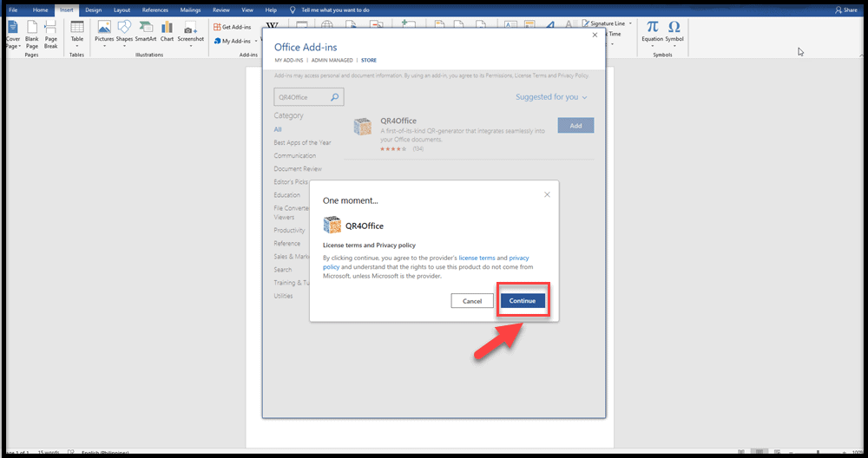The width and height of the screenshot is (868, 458).
Task: Insert a Page Break
Action: tap(50, 35)
